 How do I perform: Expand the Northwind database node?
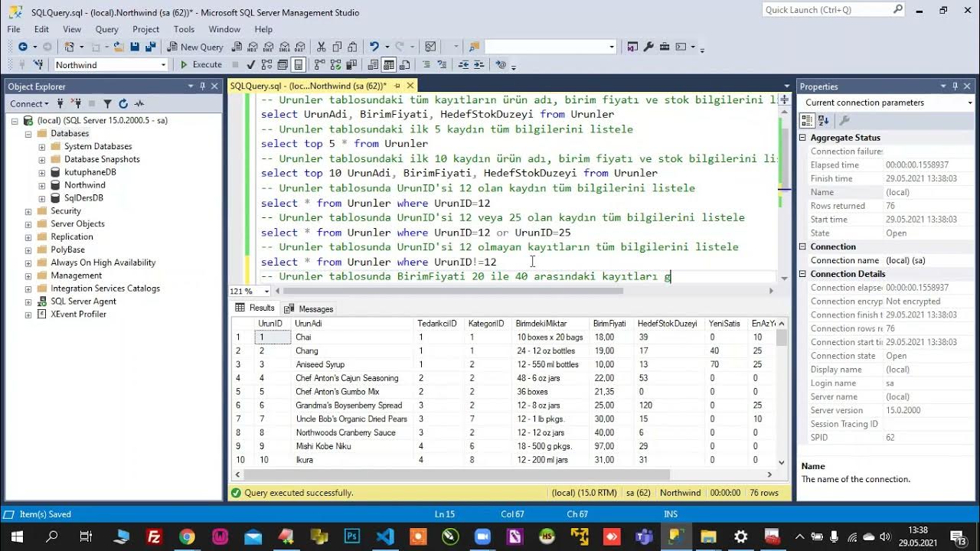point(41,185)
